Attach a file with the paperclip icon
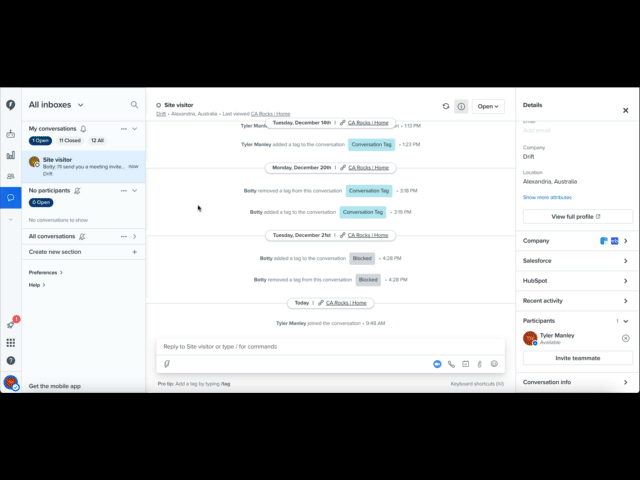Image resolution: width=640 pixels, height=480 pixels. 480,364
